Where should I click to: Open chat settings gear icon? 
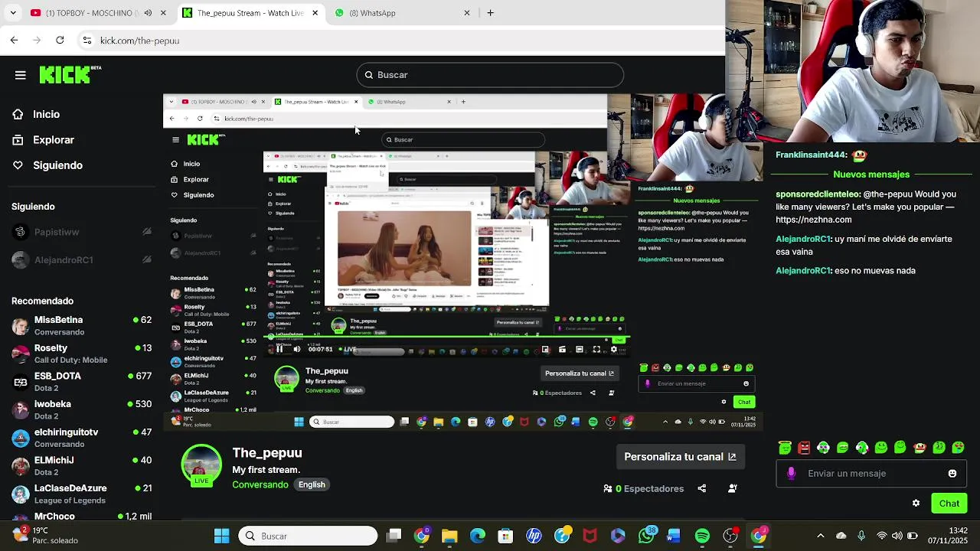pos(916,503)
